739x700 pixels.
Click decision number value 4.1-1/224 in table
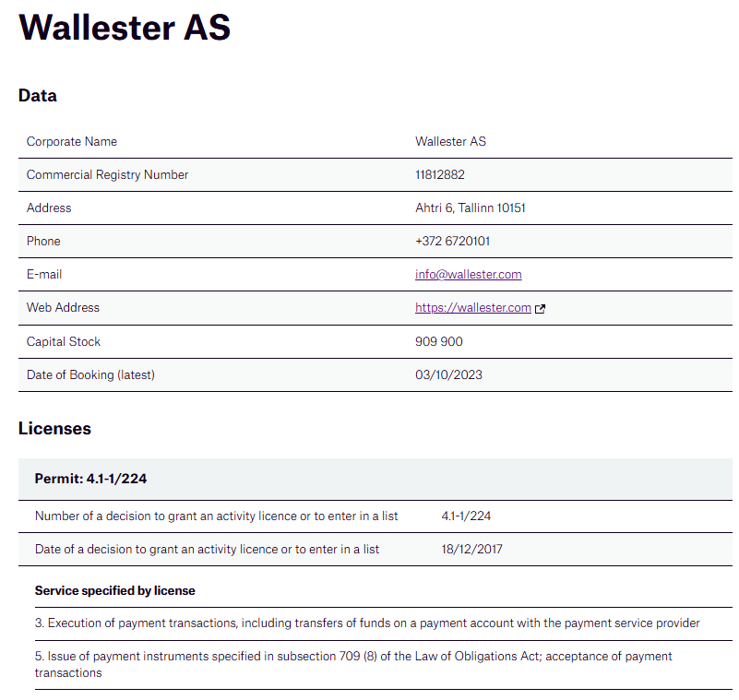467,516
